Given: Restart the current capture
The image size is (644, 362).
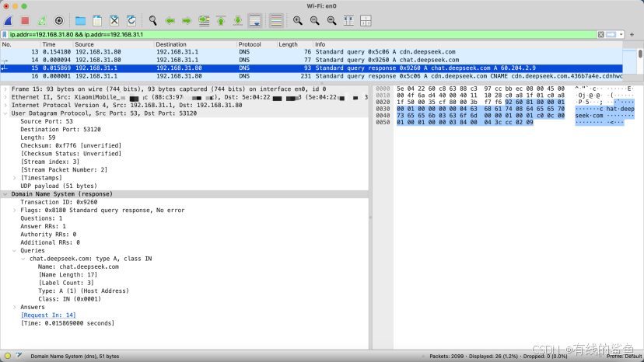Looking at the screenshot, I should 42,20.
